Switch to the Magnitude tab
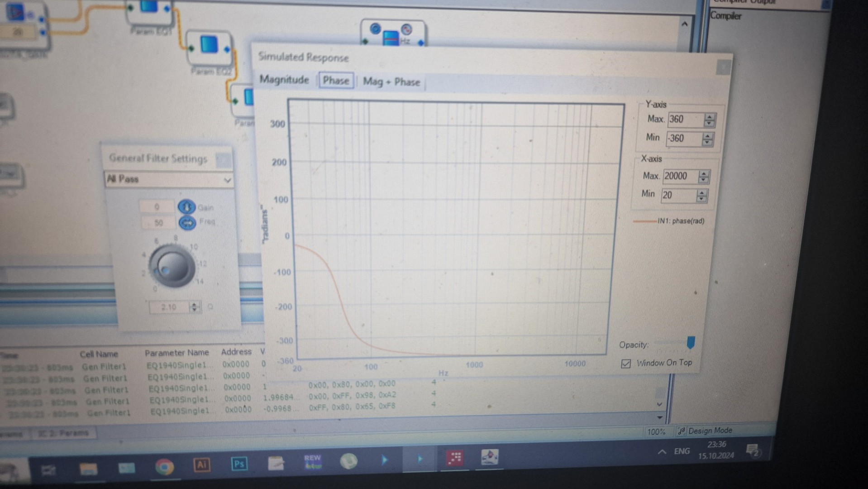This screenshot has width=868, height=489. coord(284,80)
